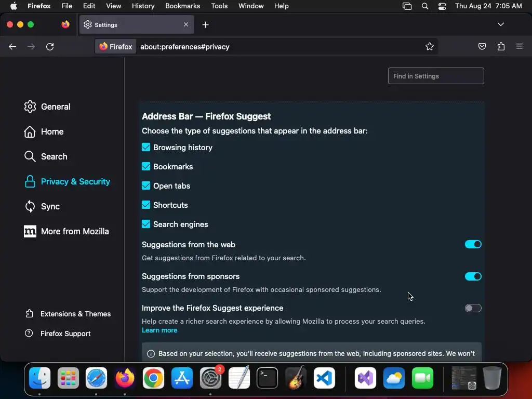This screenshot has height=399, width=532.
Task: Turn off Suggestions from the web toggle
Action: [x=473, y=244]
